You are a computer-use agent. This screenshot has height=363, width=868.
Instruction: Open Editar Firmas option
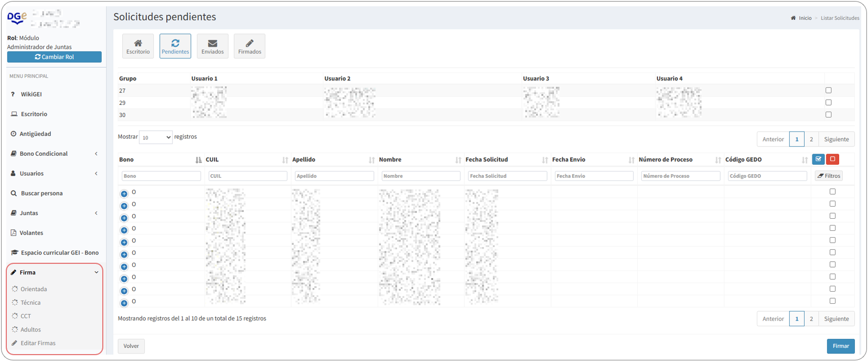[38, 343]
